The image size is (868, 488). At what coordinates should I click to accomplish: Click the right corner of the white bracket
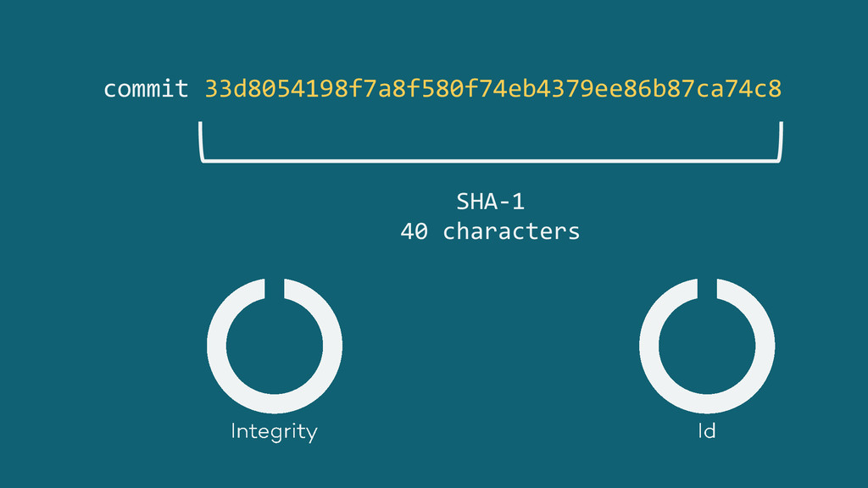tap(779, 156)
